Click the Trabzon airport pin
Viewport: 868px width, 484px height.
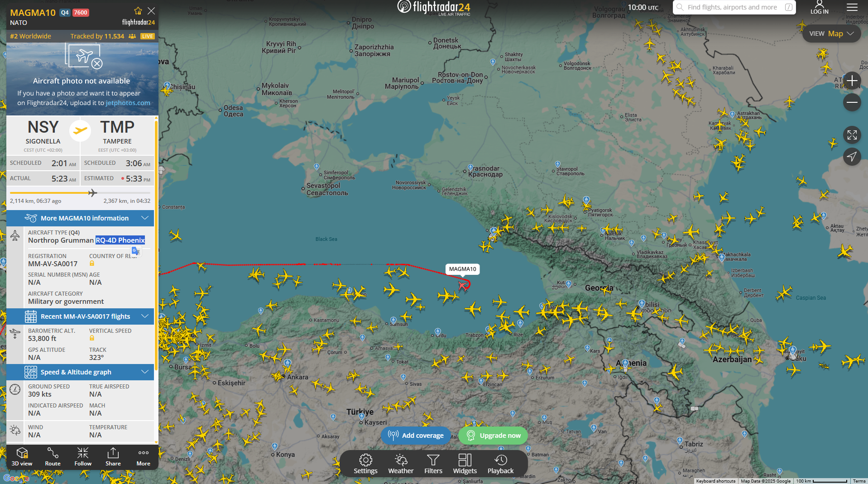pos(488,330)
